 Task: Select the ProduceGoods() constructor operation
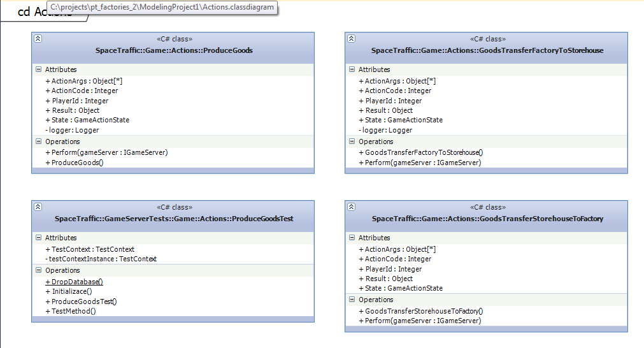pos(75,163)
